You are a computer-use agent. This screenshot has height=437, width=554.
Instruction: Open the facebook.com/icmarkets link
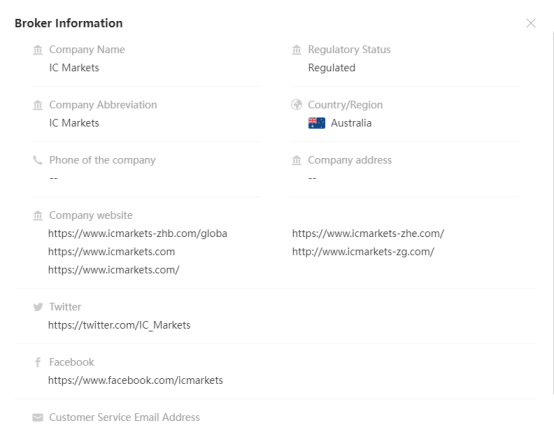point(136,380)
